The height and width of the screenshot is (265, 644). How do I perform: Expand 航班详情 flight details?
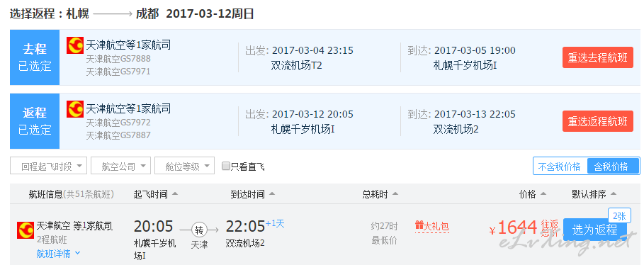pyautogui.click(x=58, y=254)
